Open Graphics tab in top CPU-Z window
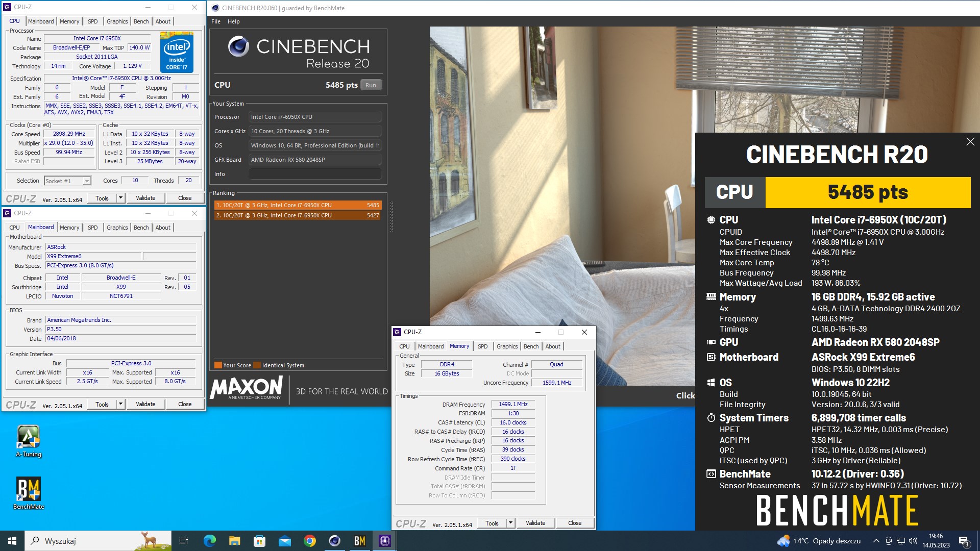 pos(117,21)
